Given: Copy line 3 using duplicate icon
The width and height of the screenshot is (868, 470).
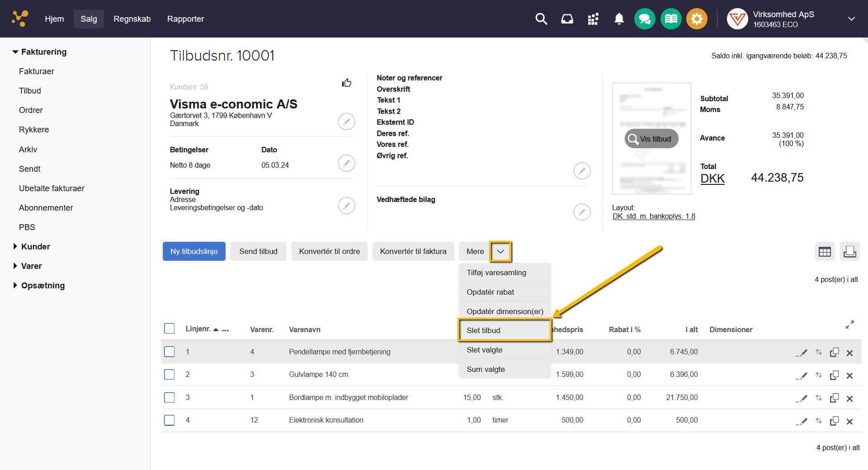Looking at the screenshot, I should coord(834,398).
